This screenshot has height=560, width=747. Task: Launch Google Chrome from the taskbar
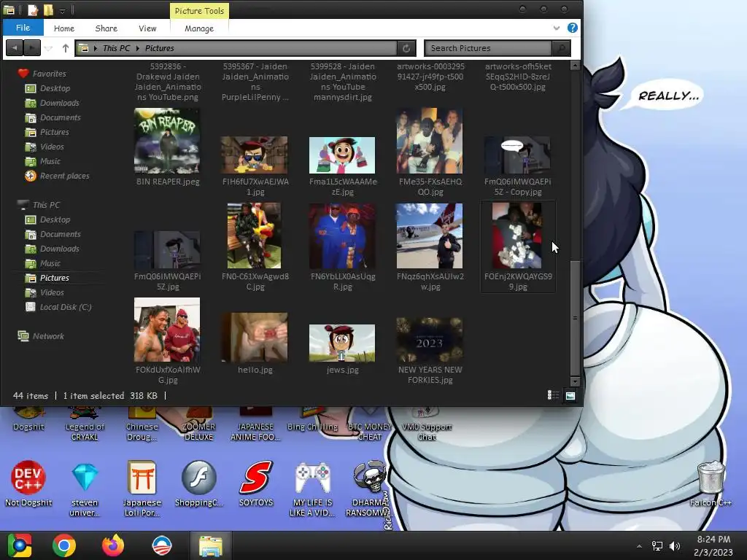(64, 545)
